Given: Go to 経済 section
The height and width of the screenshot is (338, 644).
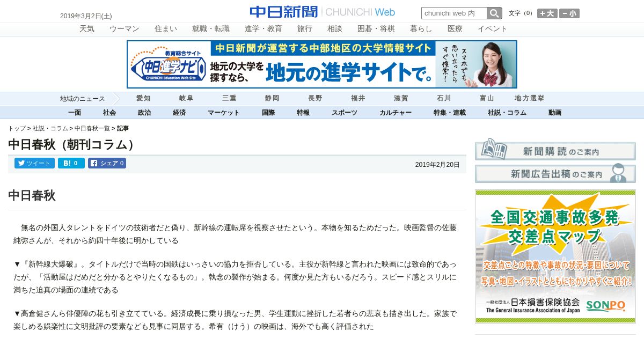Looking at the screenshot, I should (179, 113).
